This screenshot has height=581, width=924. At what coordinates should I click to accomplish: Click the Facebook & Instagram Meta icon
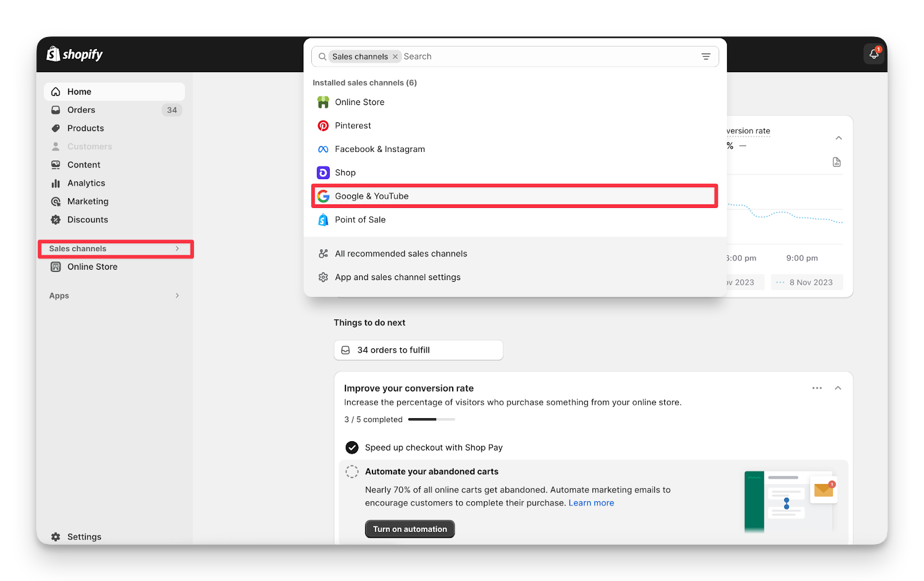tap(323, 150)
